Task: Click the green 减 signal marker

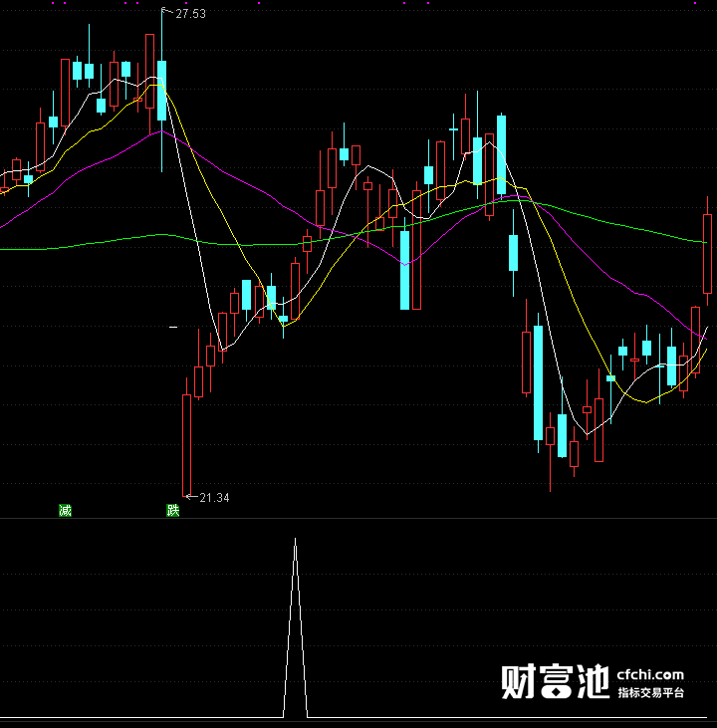Action: click(x=65, y=510)
